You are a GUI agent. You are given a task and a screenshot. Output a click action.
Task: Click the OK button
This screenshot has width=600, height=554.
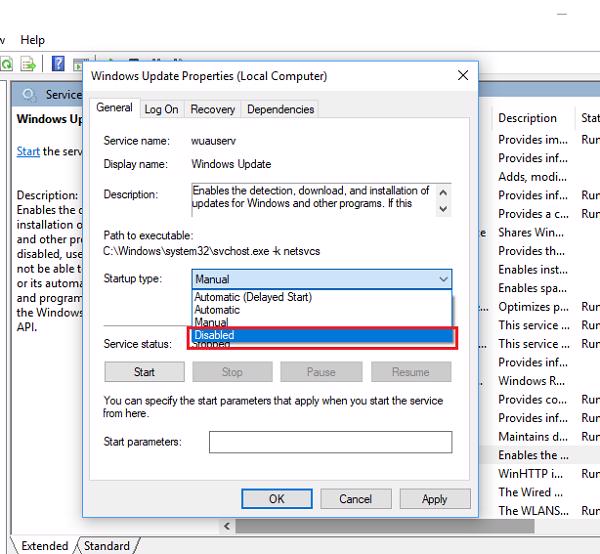[277, 499]
